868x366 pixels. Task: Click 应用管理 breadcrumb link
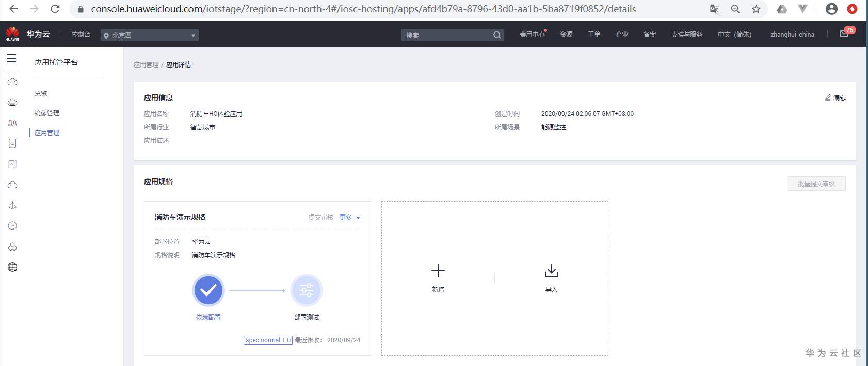coord(146,65)
